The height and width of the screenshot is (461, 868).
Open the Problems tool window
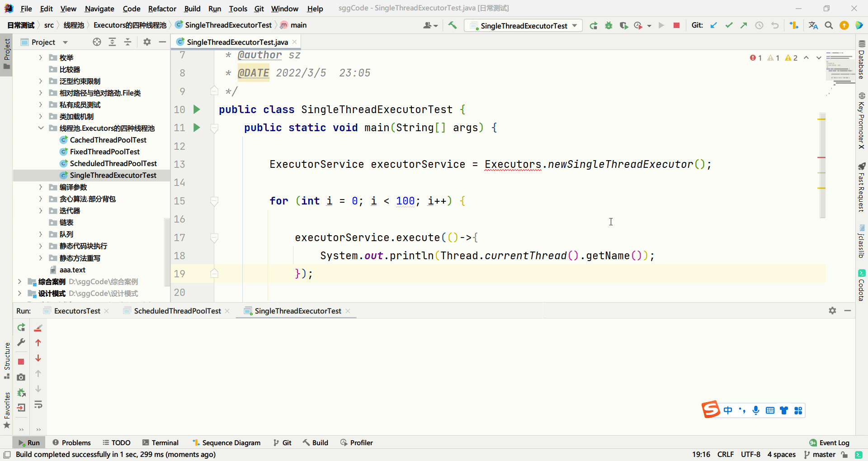point(71,442)
